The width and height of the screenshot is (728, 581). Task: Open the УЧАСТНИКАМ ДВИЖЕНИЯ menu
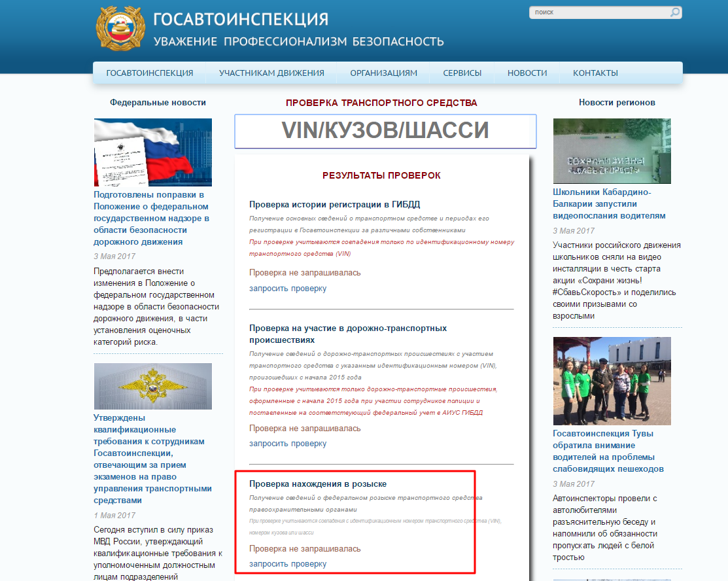(x=271, y=73)
